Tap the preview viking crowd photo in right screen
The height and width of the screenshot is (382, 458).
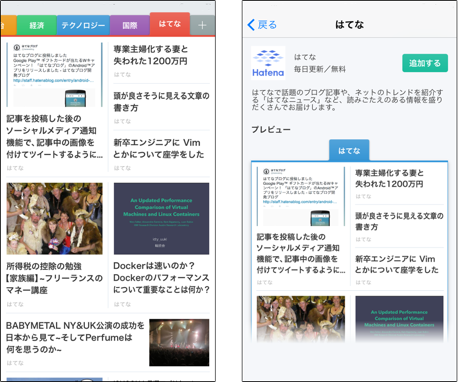tap(301, 318)
